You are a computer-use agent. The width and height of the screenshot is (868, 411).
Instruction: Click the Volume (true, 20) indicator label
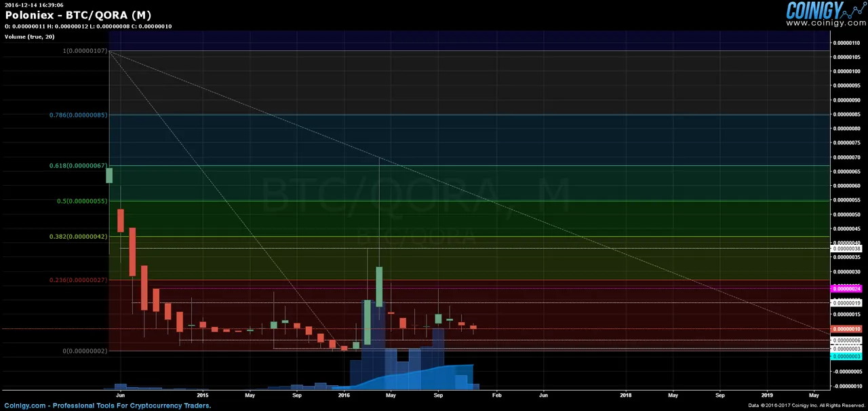[x=29, y=37]
